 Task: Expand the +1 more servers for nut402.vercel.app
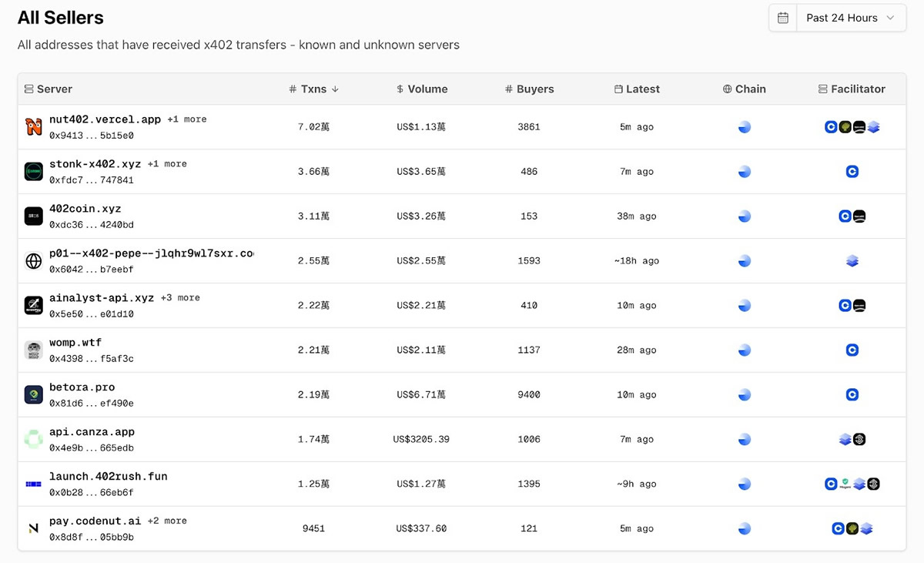coord(187,119)
